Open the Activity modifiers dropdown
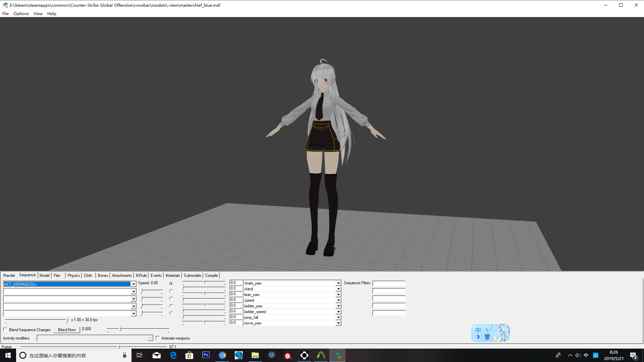The image size is (644, 362). pos(150,339)
